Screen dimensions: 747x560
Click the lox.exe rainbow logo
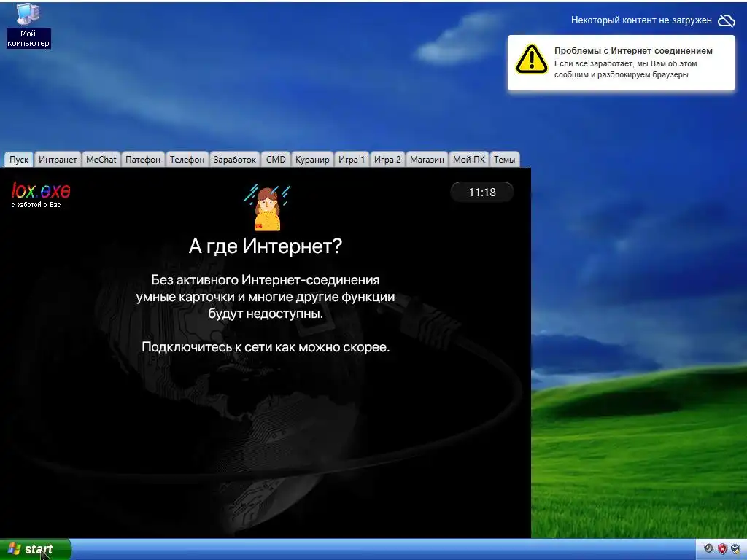click(41, 190)
